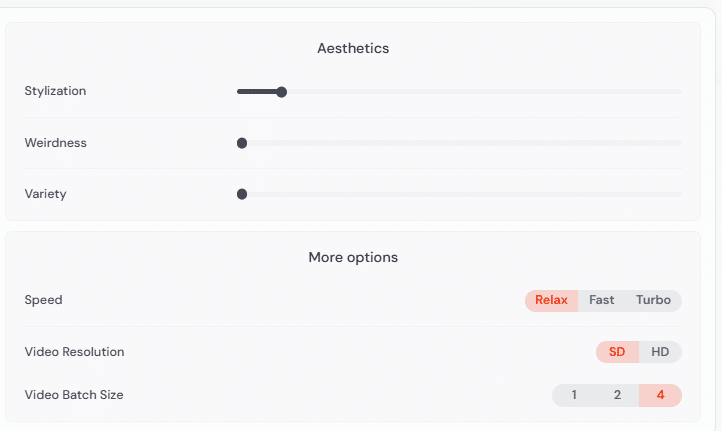The image size is (722, 431).
Task: Click the empty Weirdness slider track
Action: coord(460,143)
